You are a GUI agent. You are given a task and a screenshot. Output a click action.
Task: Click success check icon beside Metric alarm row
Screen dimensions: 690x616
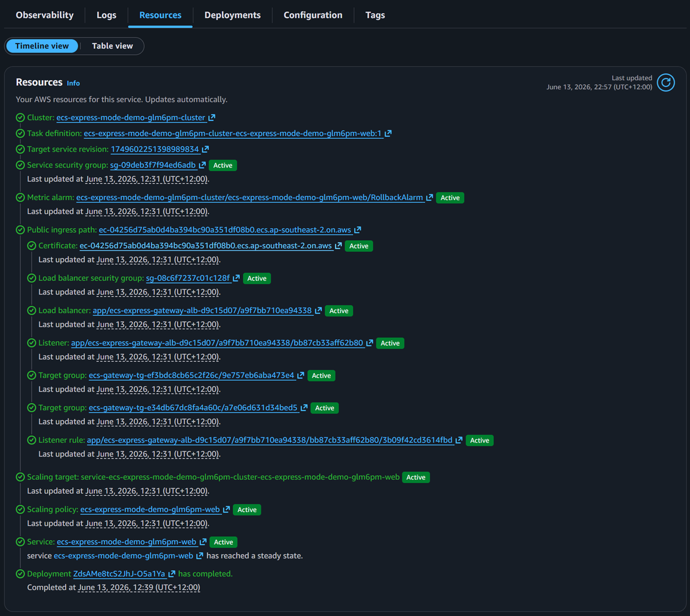point(20,197)
